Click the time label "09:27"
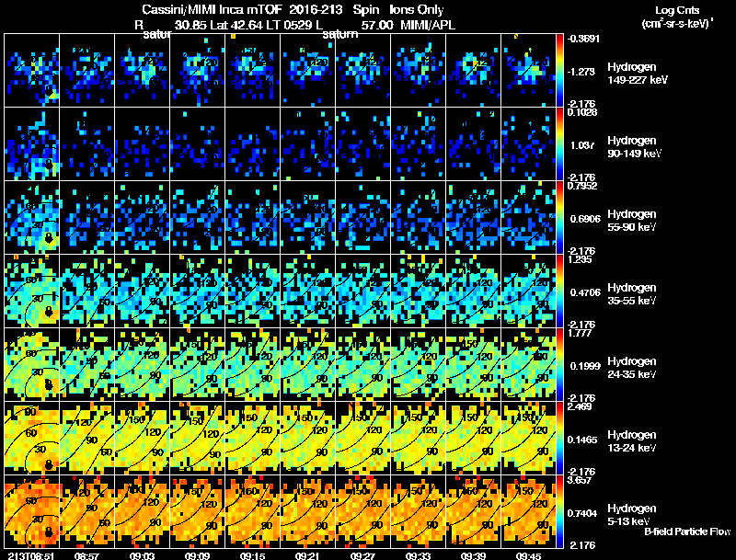 tap(362, 555)
